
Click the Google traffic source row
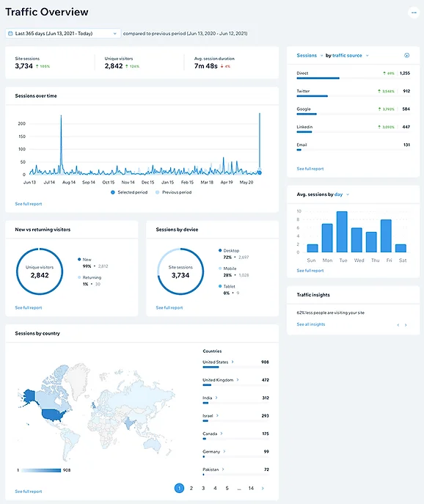pyautogui.click(x=354, y=112)
